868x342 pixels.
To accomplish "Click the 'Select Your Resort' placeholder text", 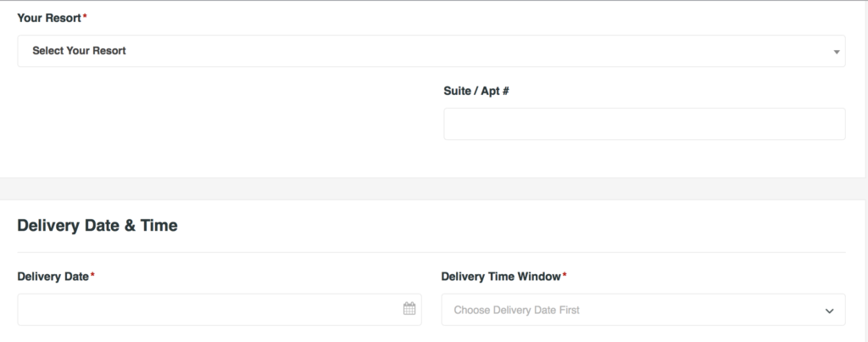I will [x=79, y=51].
